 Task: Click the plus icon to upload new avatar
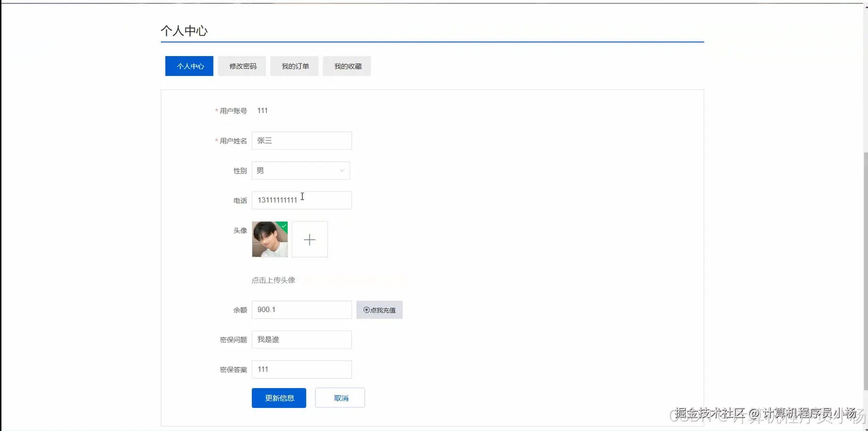coord(309,239)
